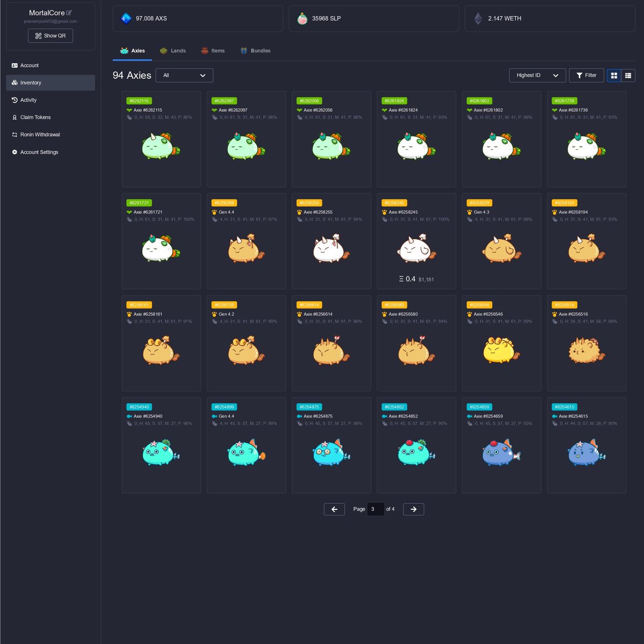
Task: Click the edit pencil icon beside MortalCore
Action: click(69, 12)
